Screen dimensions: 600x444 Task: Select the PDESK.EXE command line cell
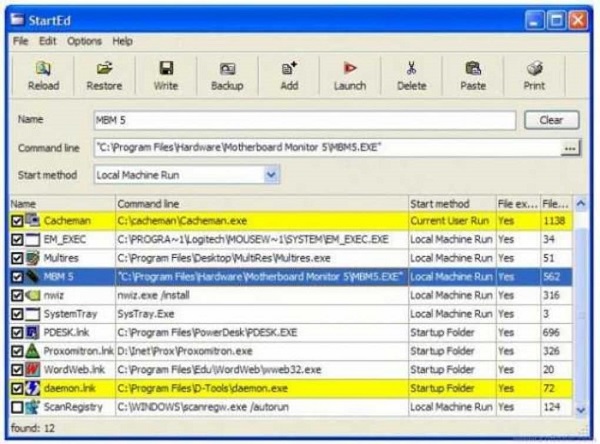(x=262, y=332)
